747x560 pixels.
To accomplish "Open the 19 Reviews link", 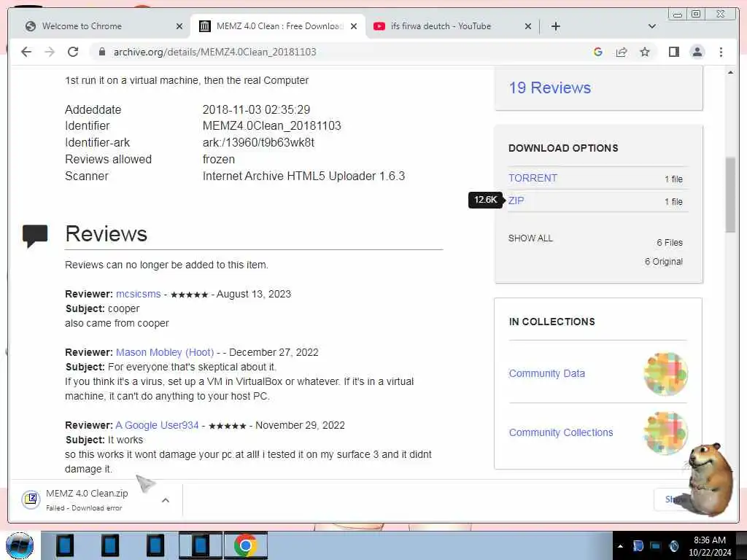I will (550, 87).
